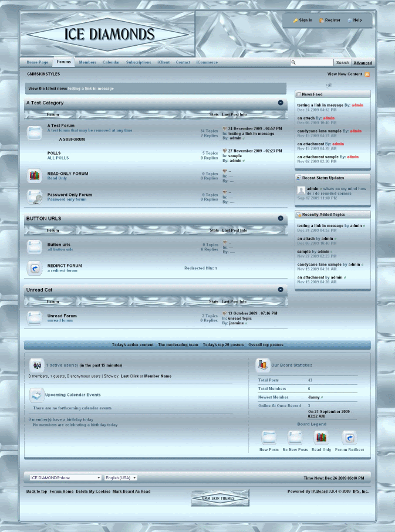Open the Calendar tab
Viewport: 395px width, 532px height.
click(111, 62)
